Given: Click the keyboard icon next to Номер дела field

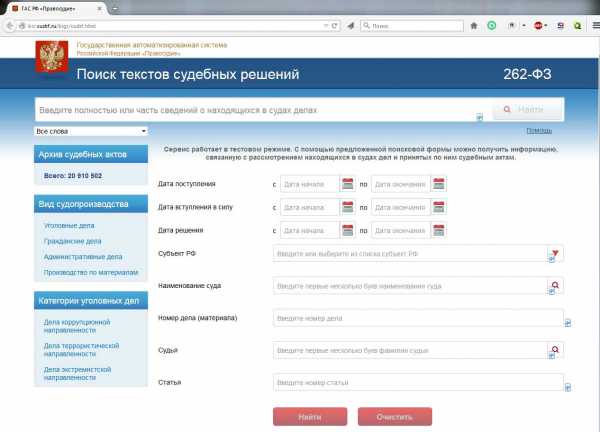Looking at the screenshot, I should click(567, 323).
